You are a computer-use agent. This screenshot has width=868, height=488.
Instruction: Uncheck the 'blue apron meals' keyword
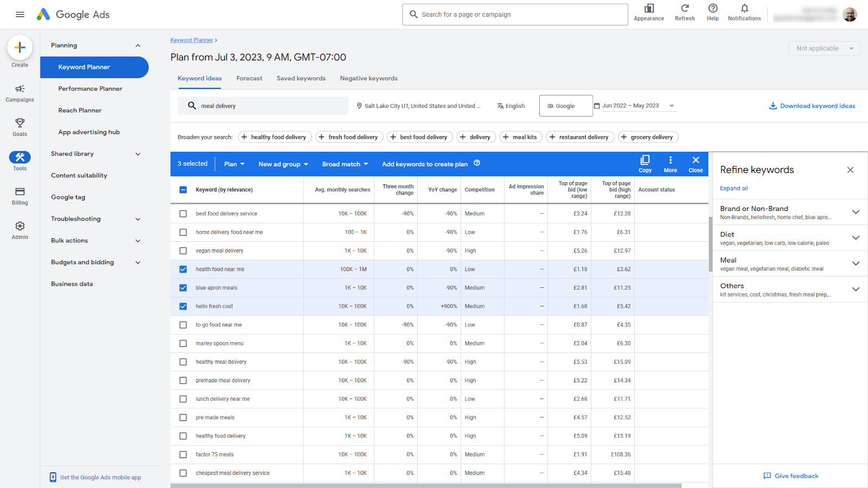183,288
